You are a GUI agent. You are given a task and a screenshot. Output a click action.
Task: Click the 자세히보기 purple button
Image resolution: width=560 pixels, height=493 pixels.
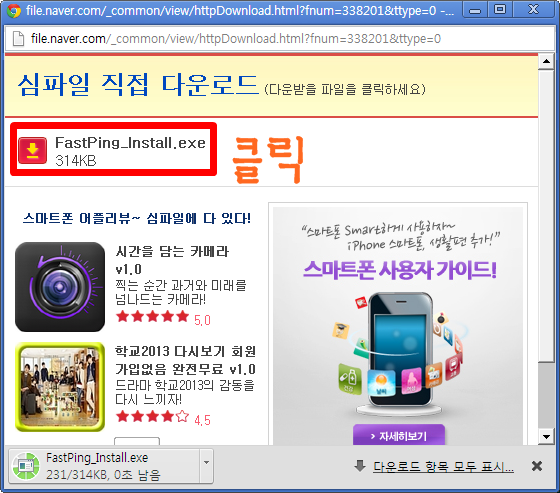399,435
